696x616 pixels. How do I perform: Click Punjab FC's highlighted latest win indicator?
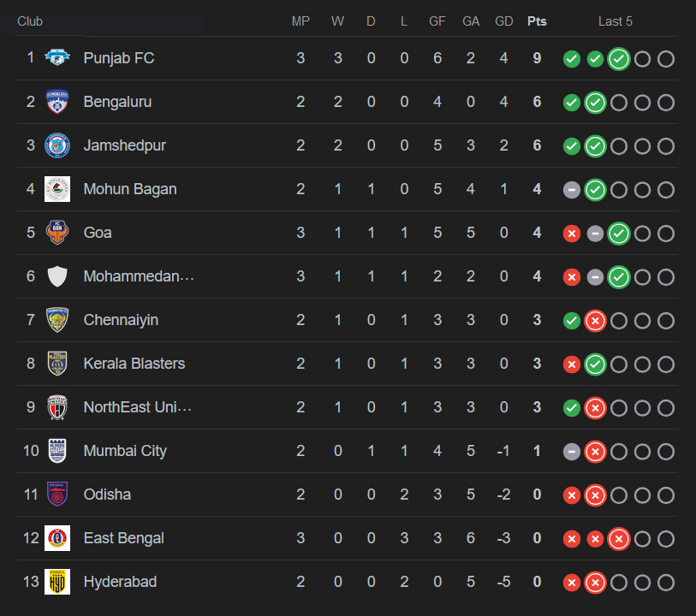click(x=619, y=59)
